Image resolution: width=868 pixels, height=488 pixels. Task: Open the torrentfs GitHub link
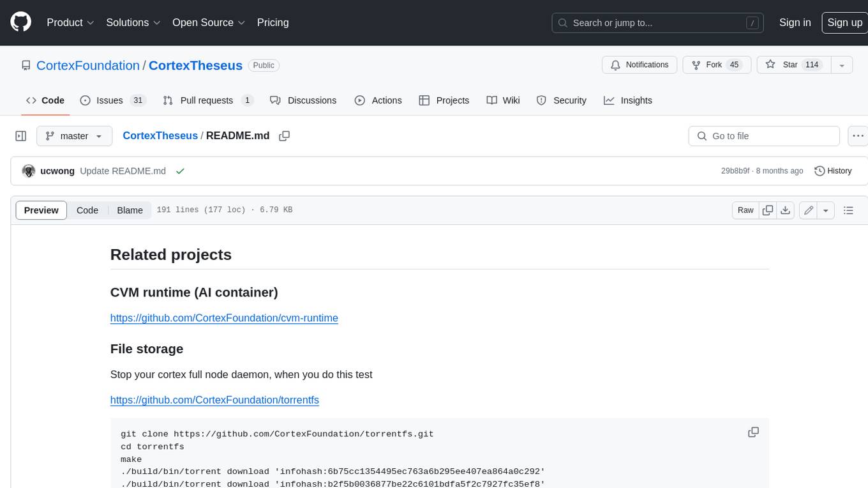(214, 400)
